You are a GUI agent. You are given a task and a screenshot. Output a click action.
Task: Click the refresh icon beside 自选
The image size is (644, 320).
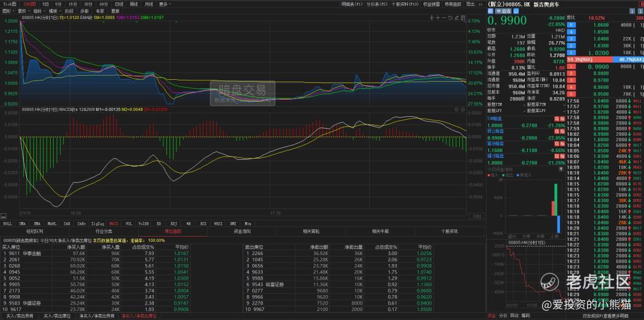click(515, 11)
